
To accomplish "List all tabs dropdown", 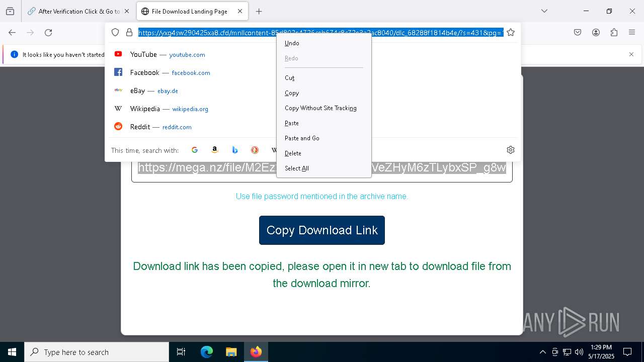I will point(544,11).
